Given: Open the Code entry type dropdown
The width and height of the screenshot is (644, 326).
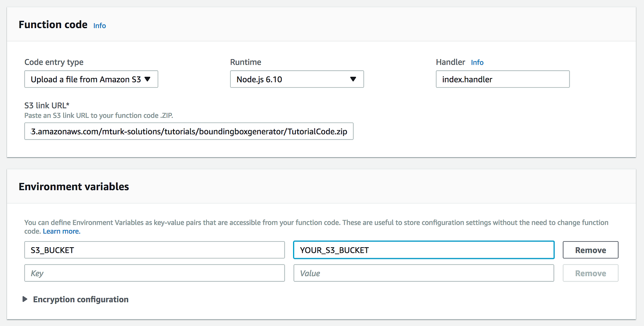Looking at the screenshot, I should (x=91, y=79).
